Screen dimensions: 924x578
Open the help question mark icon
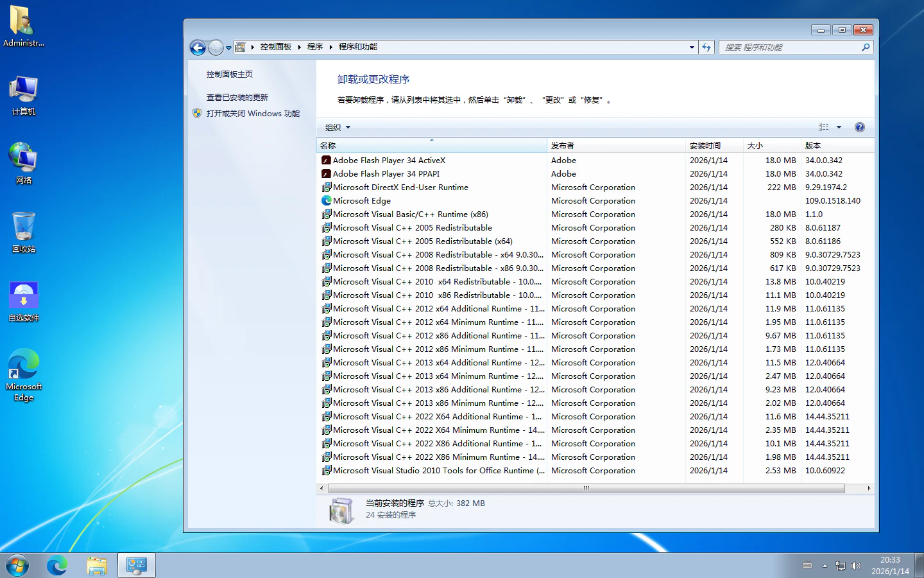click(x=860, y=127)
